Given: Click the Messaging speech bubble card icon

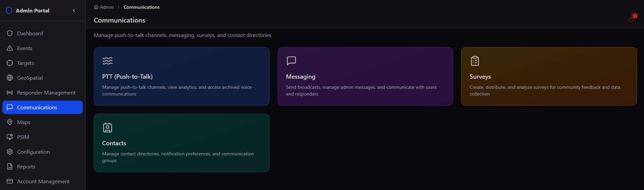Looking at the screenshot, I should tap(291, 61).
